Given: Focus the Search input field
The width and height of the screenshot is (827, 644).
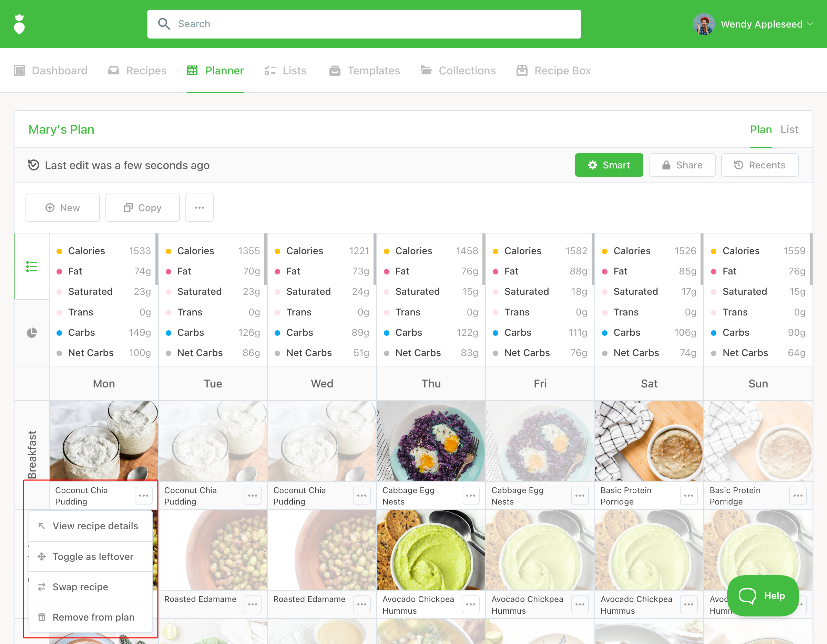Looking at the screenshot, I should 364,24.
